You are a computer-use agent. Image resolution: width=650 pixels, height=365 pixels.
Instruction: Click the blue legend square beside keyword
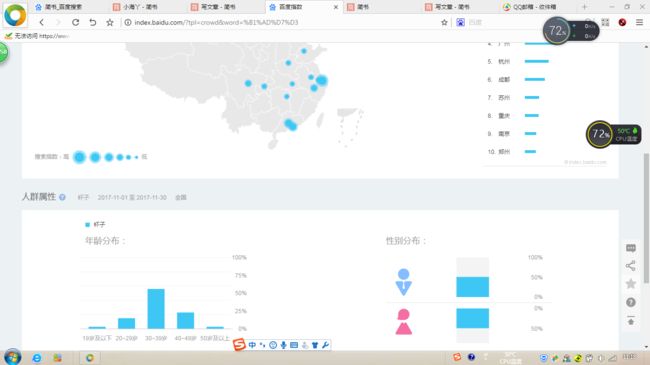87,224
